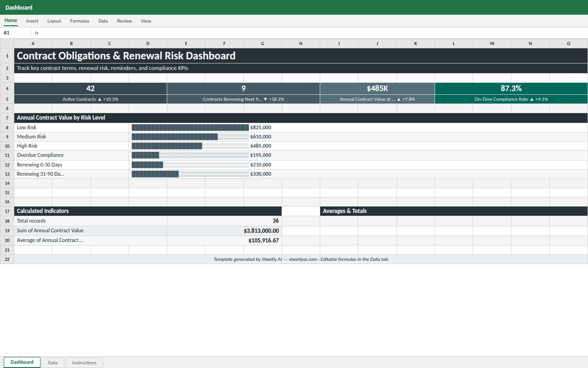Select column D header
This screenshot has width=588, height=368.
148,43
